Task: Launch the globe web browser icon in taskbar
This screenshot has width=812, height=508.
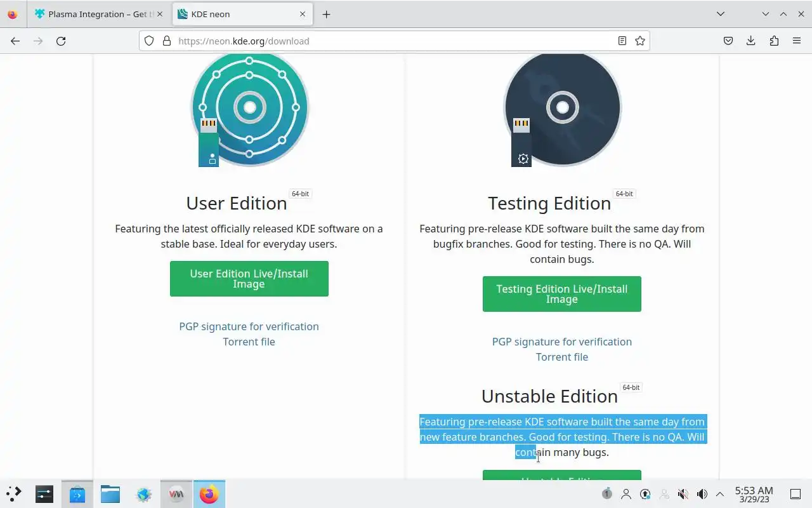Action: (x=143, y=494)
